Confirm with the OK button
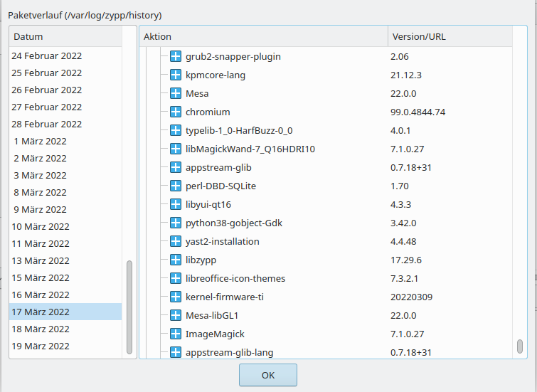The height and width of the screenshot is (392, 537). (x=268, y=375)
